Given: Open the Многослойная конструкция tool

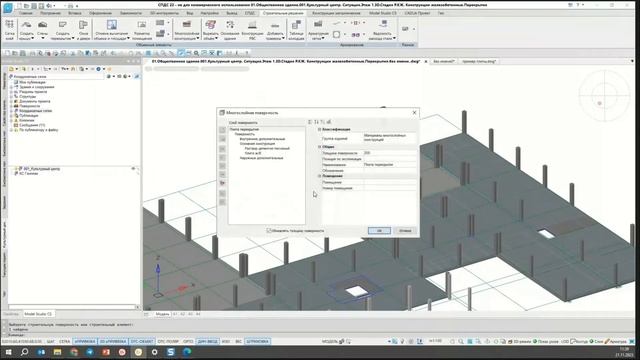Looking at the screenshot, I should (187, 29).
